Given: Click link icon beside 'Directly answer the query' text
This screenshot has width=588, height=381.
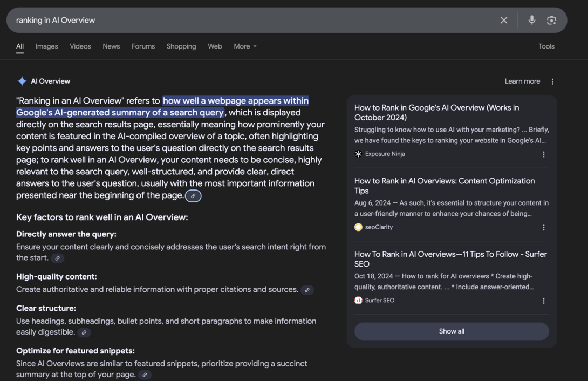Looking at the screenshot, I should pos(58,258).
